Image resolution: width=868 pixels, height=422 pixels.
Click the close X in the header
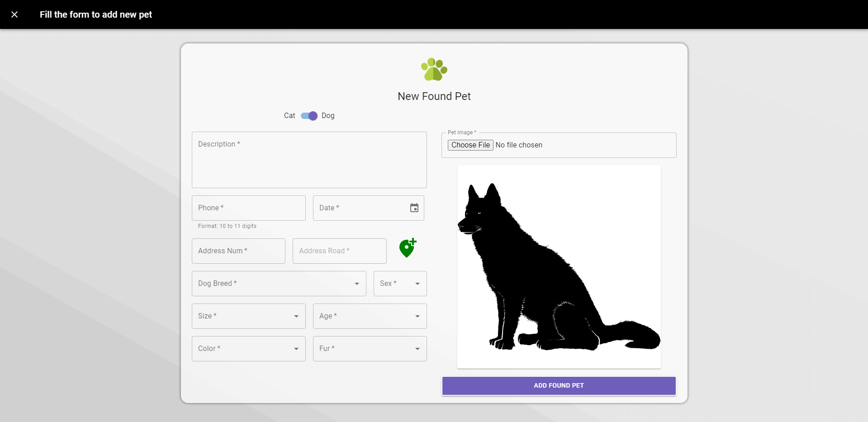coord(14,14)
